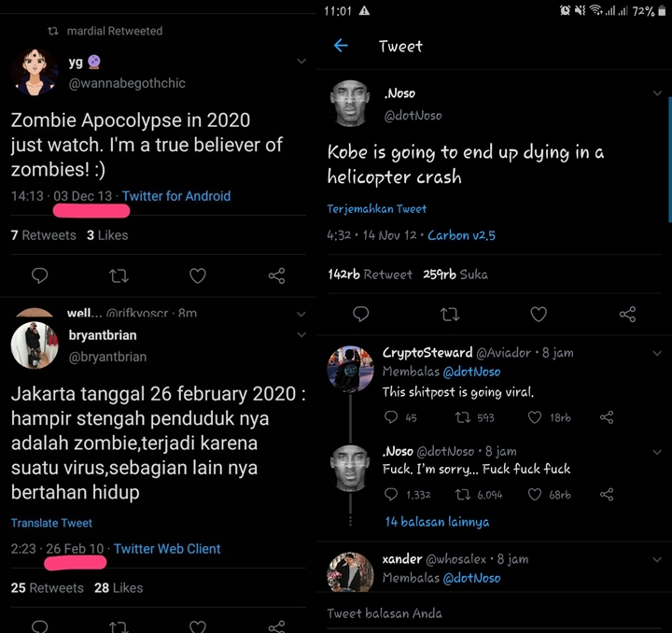
Task: Like the Kobe helicopter crash tweet
Action: [x=539, y=315]
